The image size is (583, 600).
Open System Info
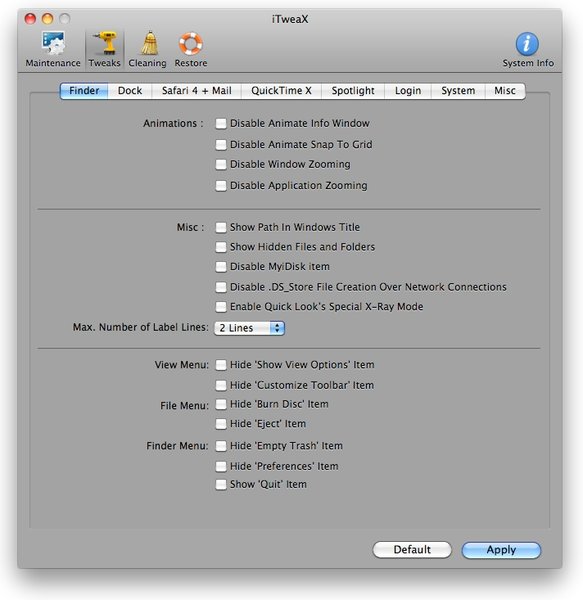tap(528, 49)
